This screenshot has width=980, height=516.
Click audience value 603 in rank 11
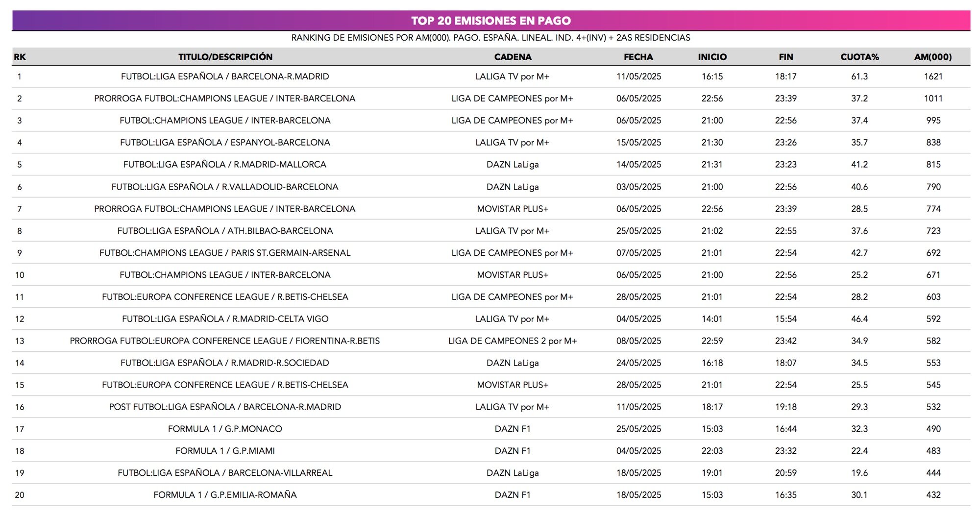point(933,297)
